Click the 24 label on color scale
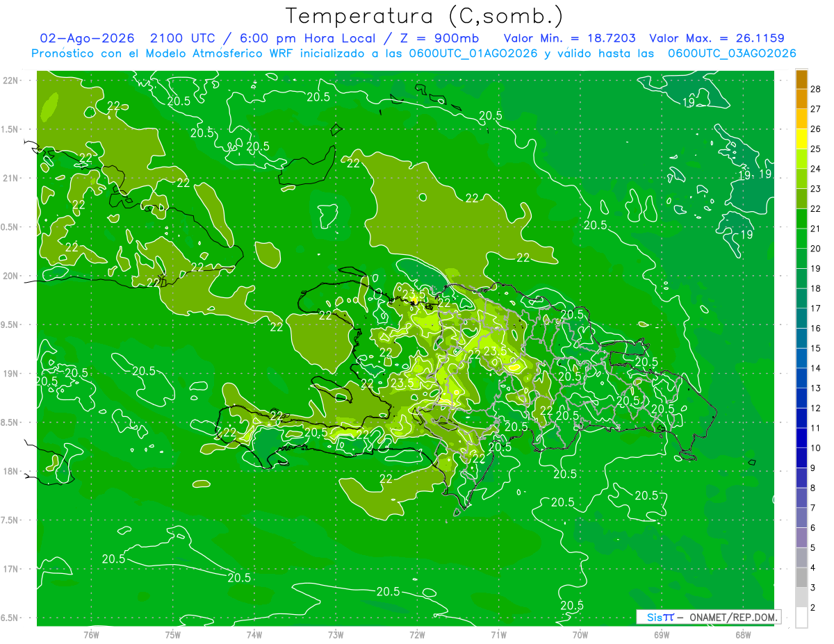834x644 pixels. pos(815,169)
